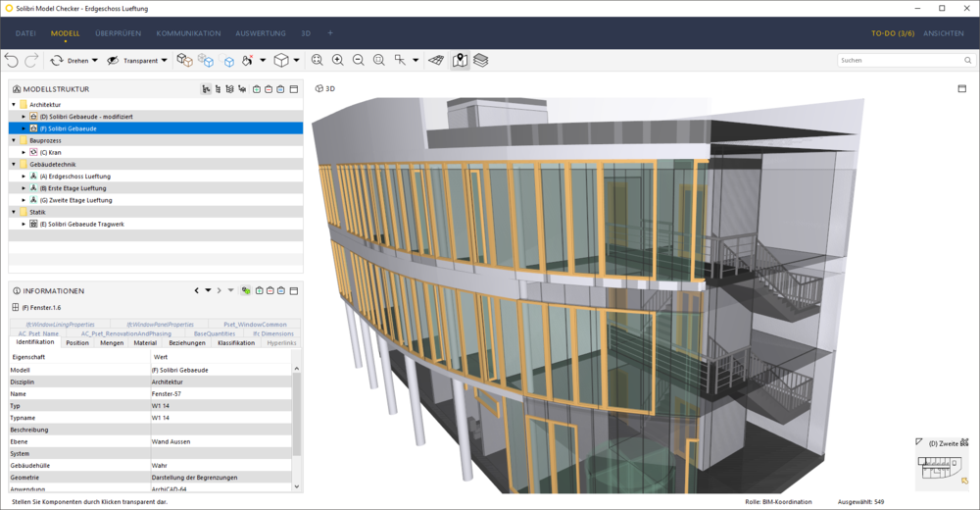Select (C) Kran in the model tree
Screen dimensions: 980x510
coord(53,153)
